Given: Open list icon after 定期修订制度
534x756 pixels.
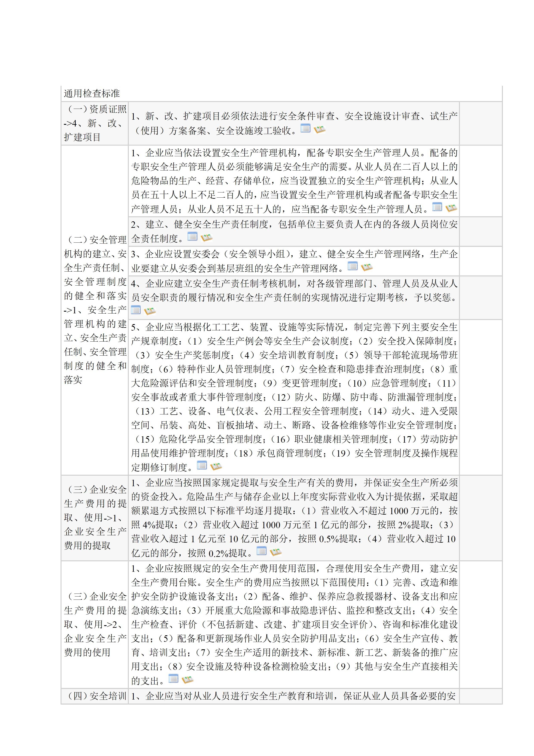Looking at the screenshot, I should (x=202, y=465).
